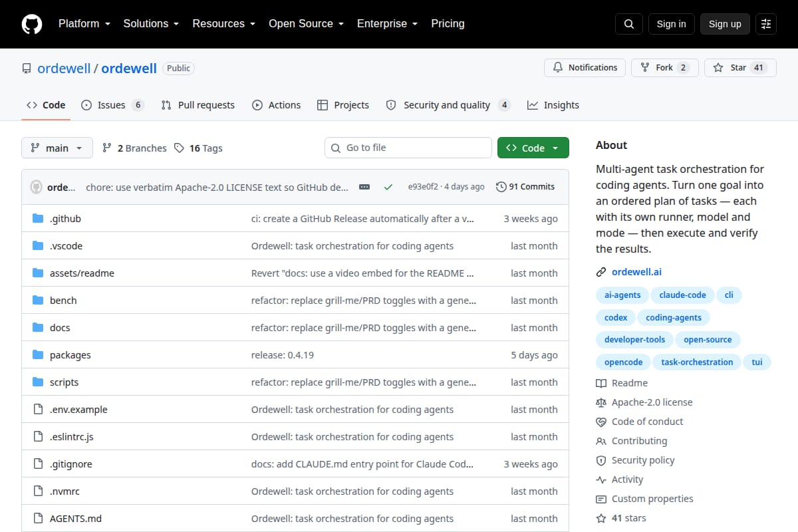Open the 91 Commits history link
The height and width of the screenshot is (532, 798).
click(x=525, y=187)
